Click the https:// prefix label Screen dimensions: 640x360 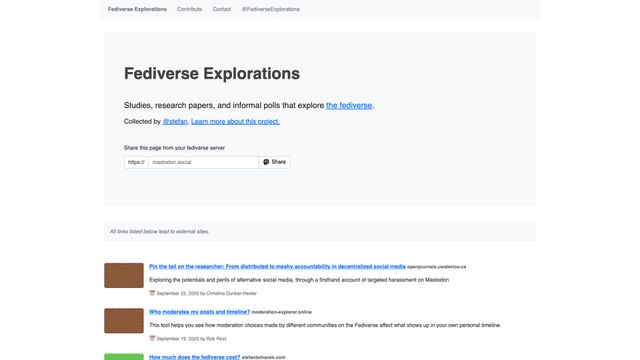[136, 162]
